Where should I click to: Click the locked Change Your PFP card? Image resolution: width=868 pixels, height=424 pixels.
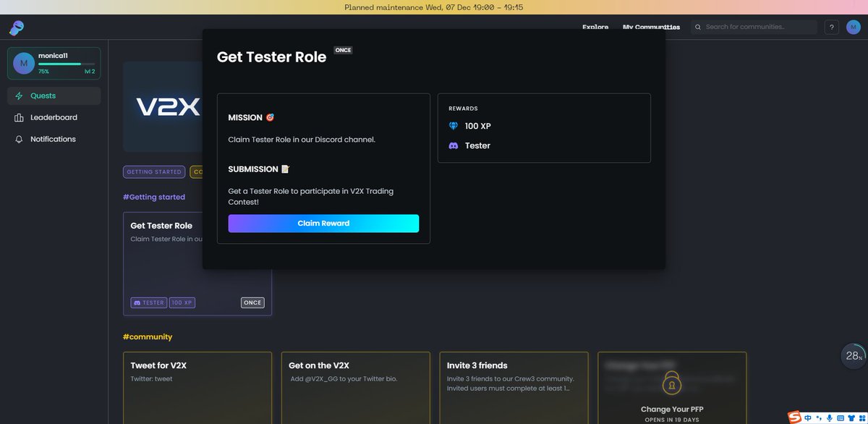coord(672,388)
